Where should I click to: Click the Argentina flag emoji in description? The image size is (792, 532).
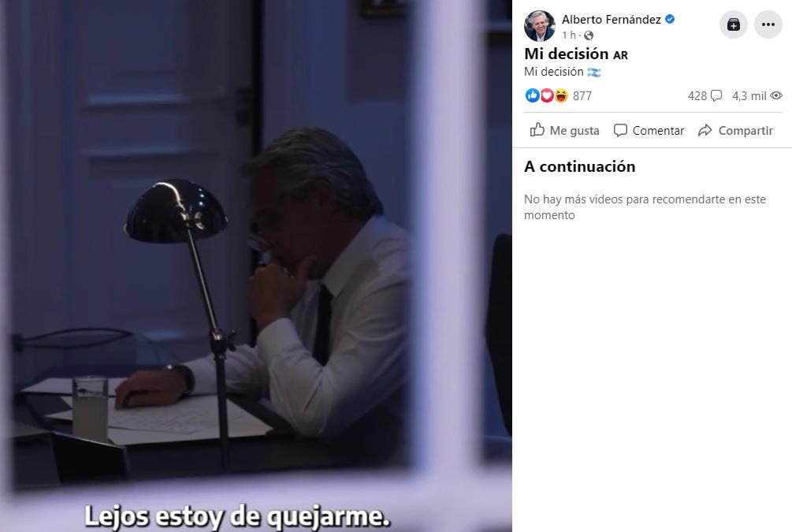[x=594, y=73]
